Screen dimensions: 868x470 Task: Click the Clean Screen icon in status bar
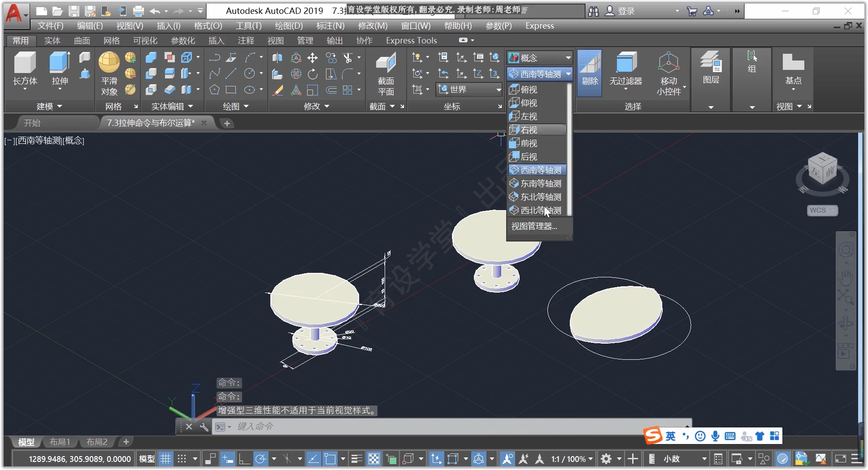click(841, 459)
